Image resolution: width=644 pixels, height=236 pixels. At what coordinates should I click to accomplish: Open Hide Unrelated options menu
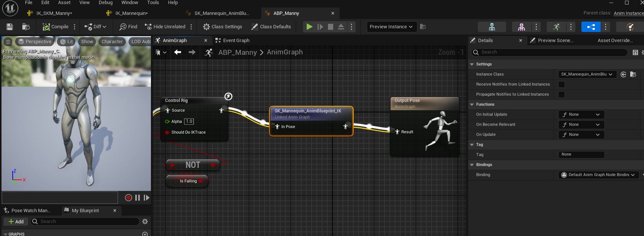tap(191, 27)
